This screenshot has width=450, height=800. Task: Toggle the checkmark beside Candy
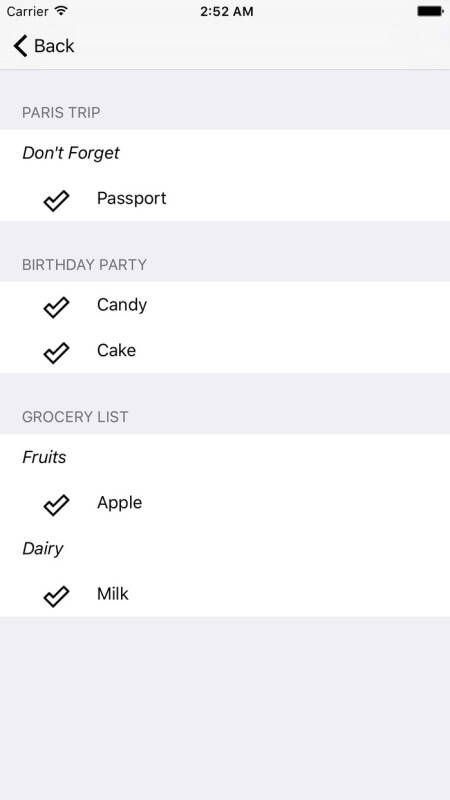(x=56, y=307)
